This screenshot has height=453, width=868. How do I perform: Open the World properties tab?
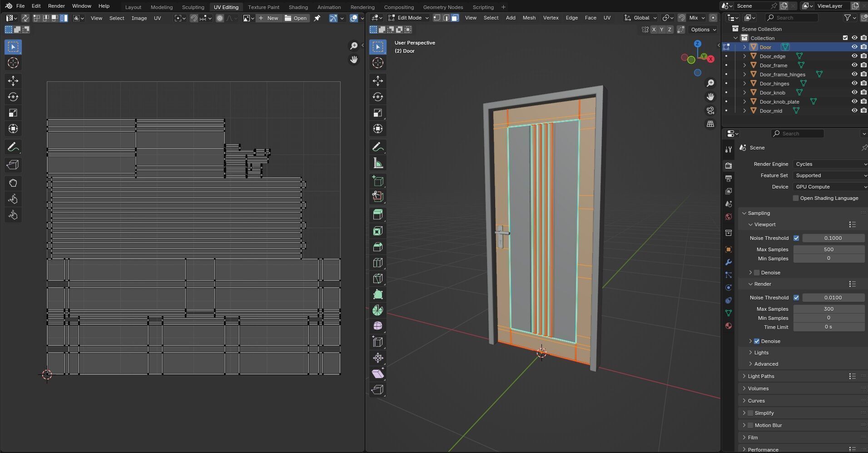click(729, 217)
